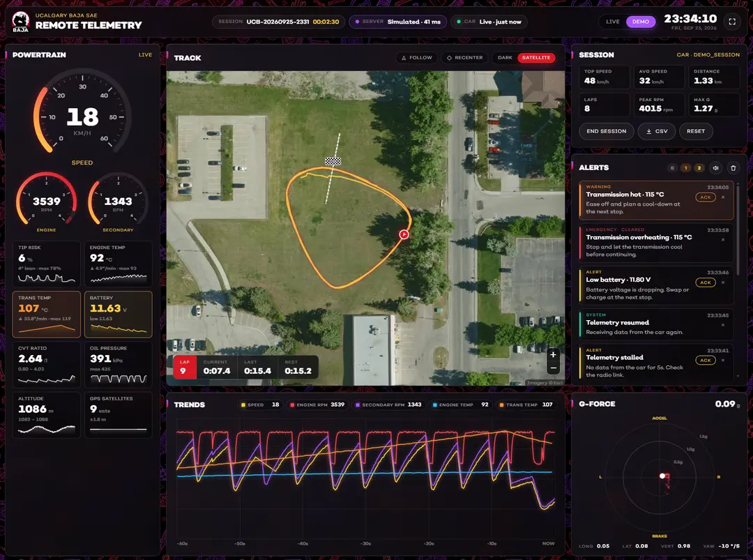Click the Server Simulated status pill
This screenshot has height=560, width=753.
click(397, 22)
